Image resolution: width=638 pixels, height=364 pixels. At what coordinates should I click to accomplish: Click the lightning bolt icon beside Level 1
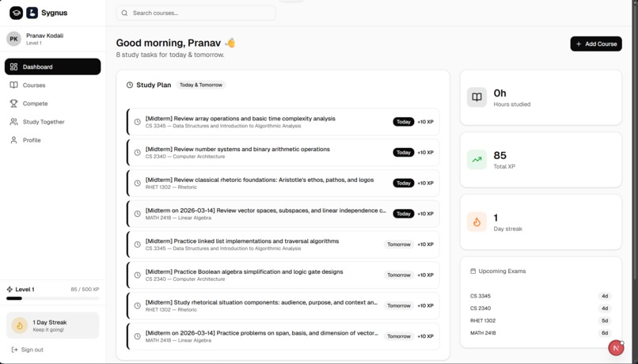(9, 290)
